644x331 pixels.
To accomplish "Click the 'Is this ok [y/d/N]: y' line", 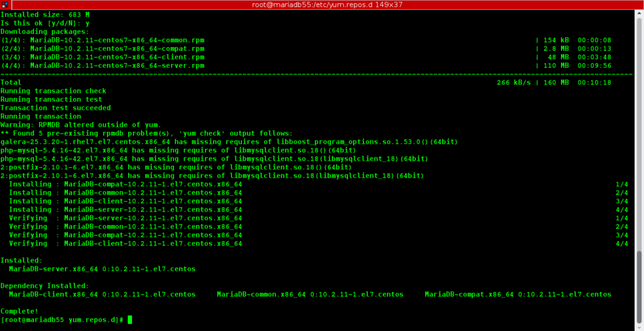I will (x=45, y=23).
